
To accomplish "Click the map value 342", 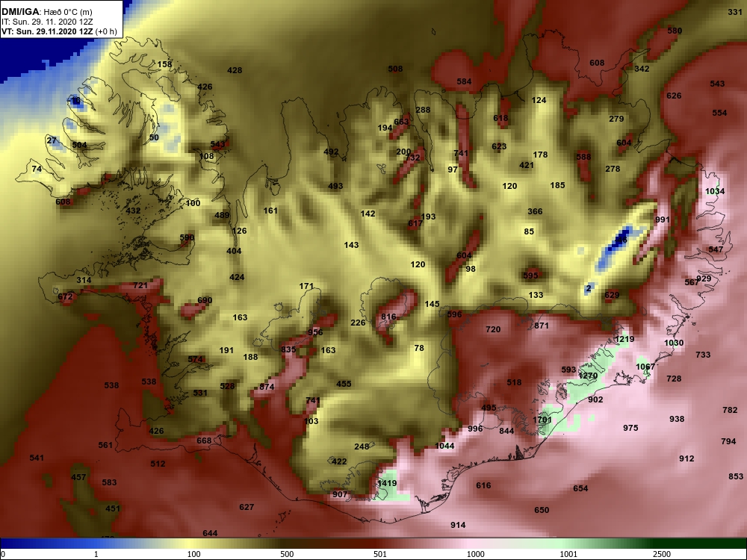I will 642,69.
